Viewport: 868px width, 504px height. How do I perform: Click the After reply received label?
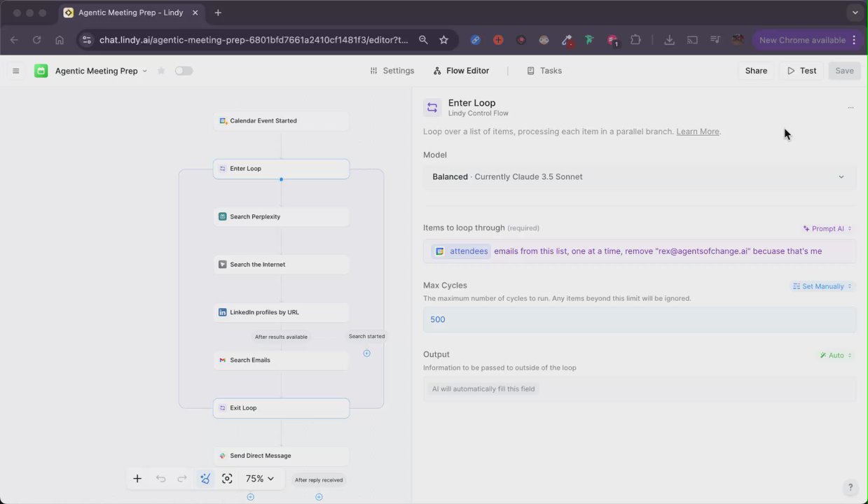pyautogui.click(x=319, y=480)
